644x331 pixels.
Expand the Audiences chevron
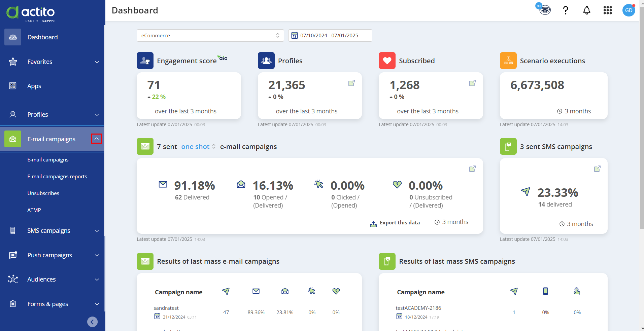pyautogui.click(x=97, y=280)
